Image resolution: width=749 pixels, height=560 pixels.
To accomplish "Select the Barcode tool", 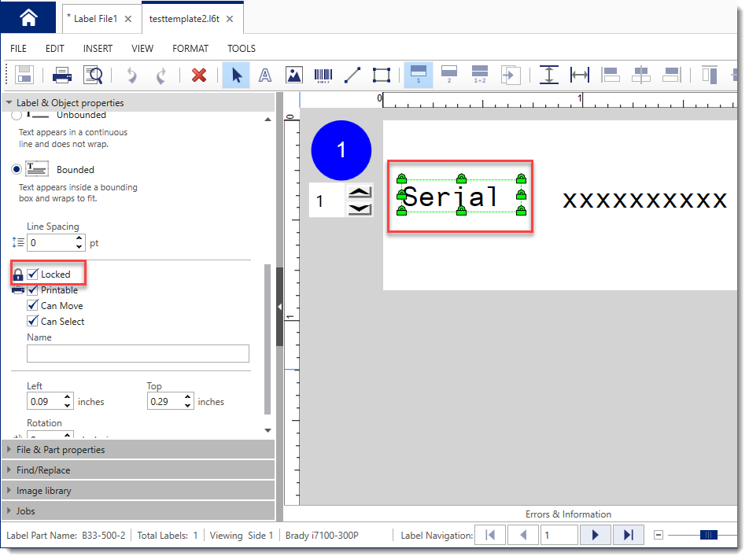I will [x=323, y=76].
